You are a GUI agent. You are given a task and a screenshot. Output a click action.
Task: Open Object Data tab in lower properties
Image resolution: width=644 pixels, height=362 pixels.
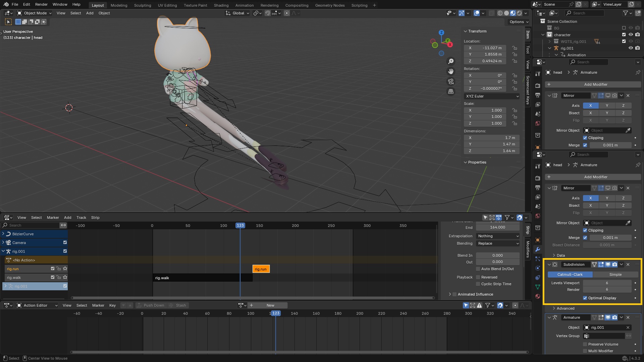click(x=538, y=287)
